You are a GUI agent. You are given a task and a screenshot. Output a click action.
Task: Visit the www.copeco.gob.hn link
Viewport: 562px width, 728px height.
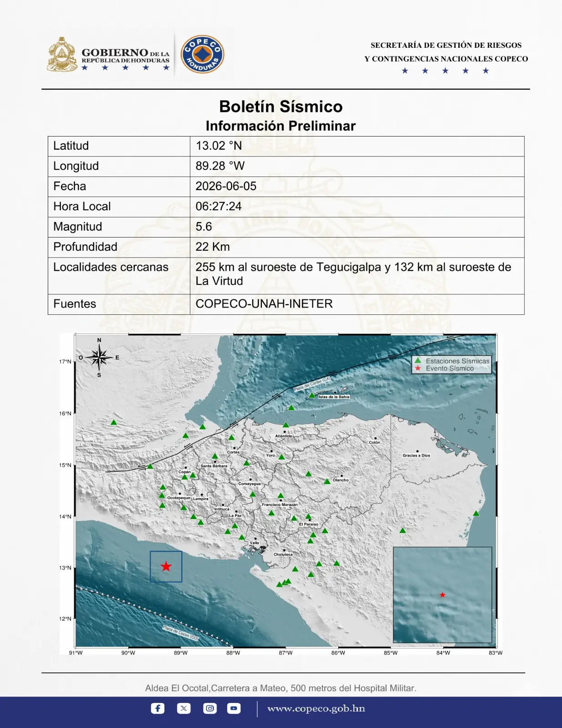[x=316, y=708]
